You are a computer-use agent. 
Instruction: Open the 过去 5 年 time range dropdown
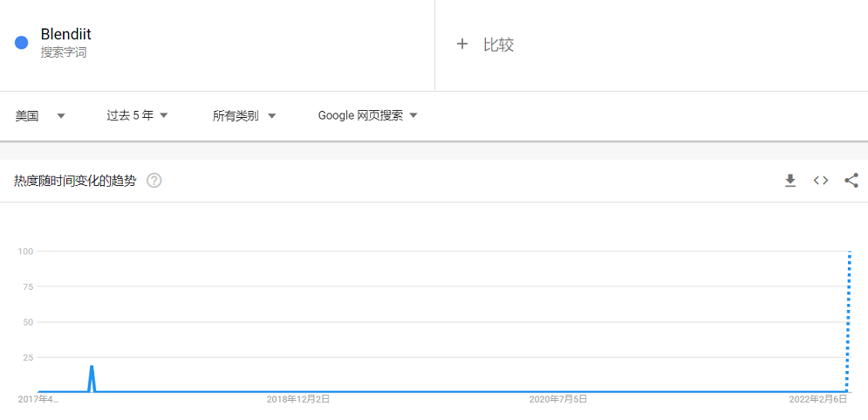point(137,115)
